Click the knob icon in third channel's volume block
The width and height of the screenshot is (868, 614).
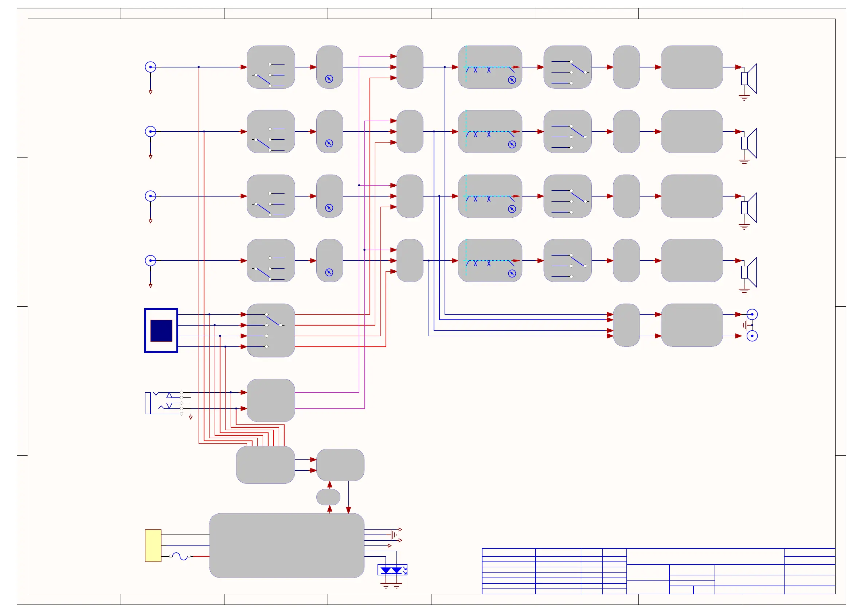point(329,208)
